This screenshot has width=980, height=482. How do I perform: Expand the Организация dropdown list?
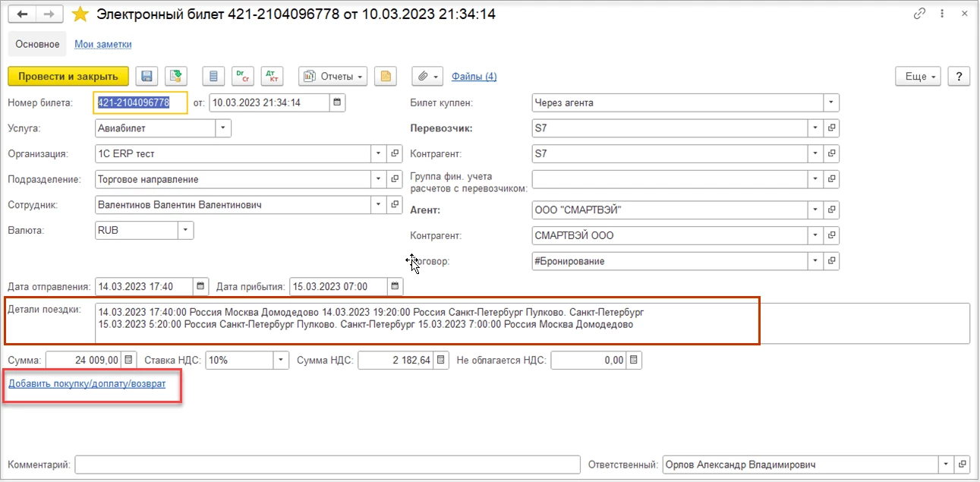(380, 153)
